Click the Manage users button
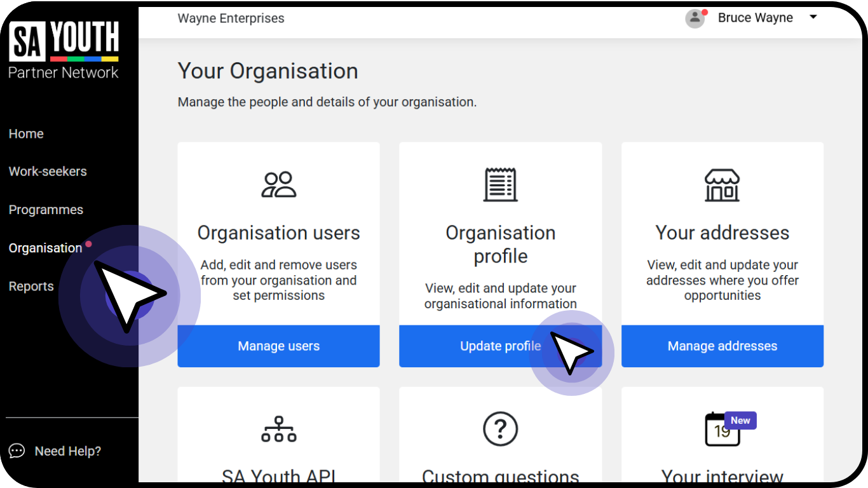Image resolution: width=868 pixels, height=488 pixels. click(278, 346)
